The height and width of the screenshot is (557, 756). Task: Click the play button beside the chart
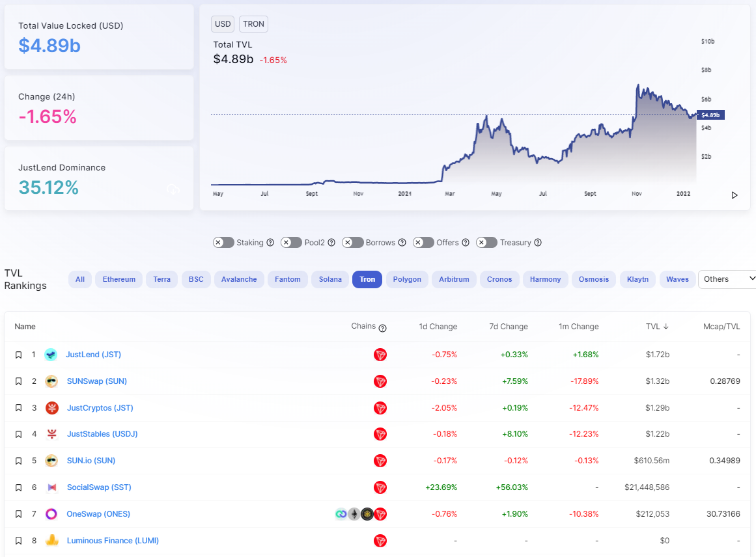tap(735, 195)
